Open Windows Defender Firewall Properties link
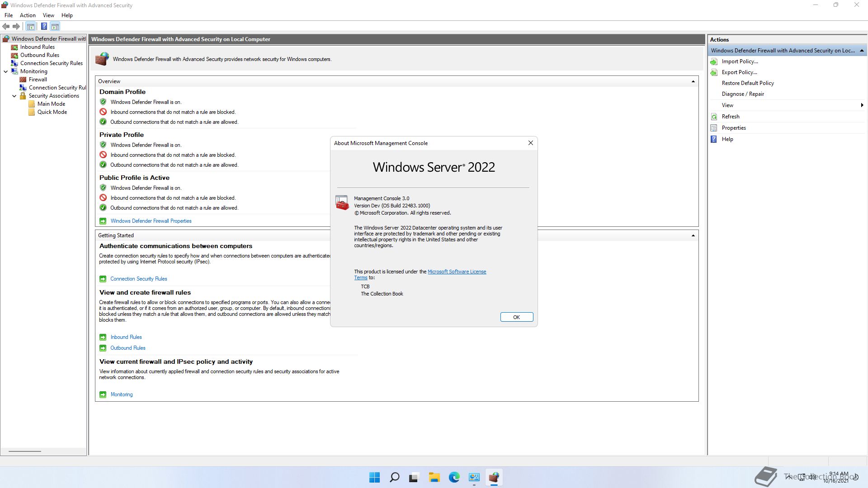Screen dimensions: 868x488 (x=151, y=221)
